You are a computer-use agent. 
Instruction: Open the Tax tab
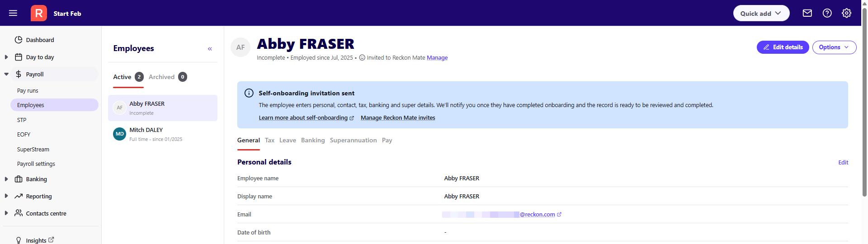(x=269, y=140)
